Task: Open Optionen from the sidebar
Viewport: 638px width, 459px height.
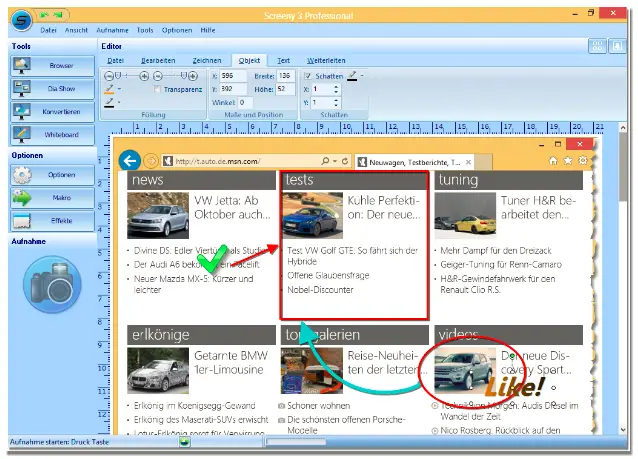Action: pyautogui.click(x=52, y=175)
